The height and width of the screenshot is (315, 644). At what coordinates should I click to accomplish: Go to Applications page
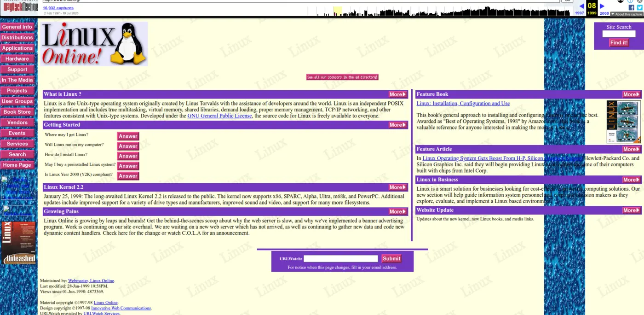[x=17, y=48]
